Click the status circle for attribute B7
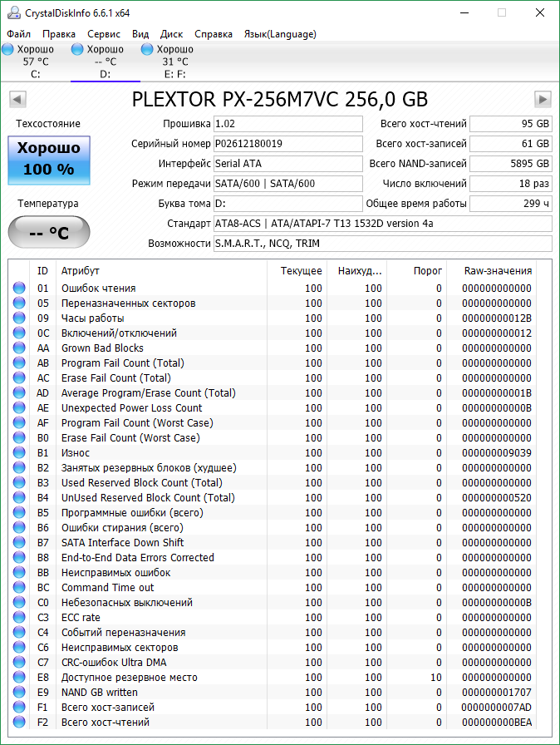Screen dimensions: 560x745 pyautogui.click(x=19, y=542)
